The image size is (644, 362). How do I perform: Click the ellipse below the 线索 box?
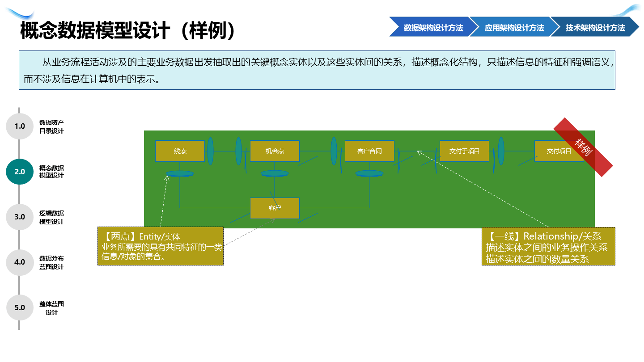(180, 173)
